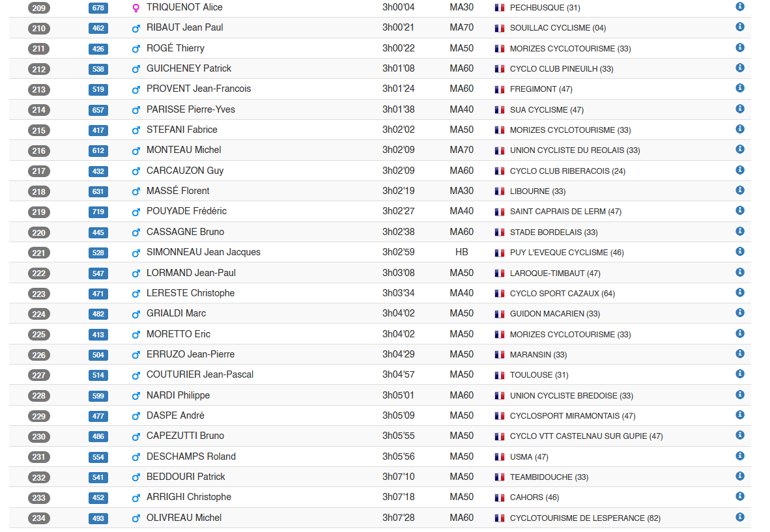This screenshot has height=532, width=770.
Task: Click category HB in SIMONNEAU row
Action: [461, 252]
